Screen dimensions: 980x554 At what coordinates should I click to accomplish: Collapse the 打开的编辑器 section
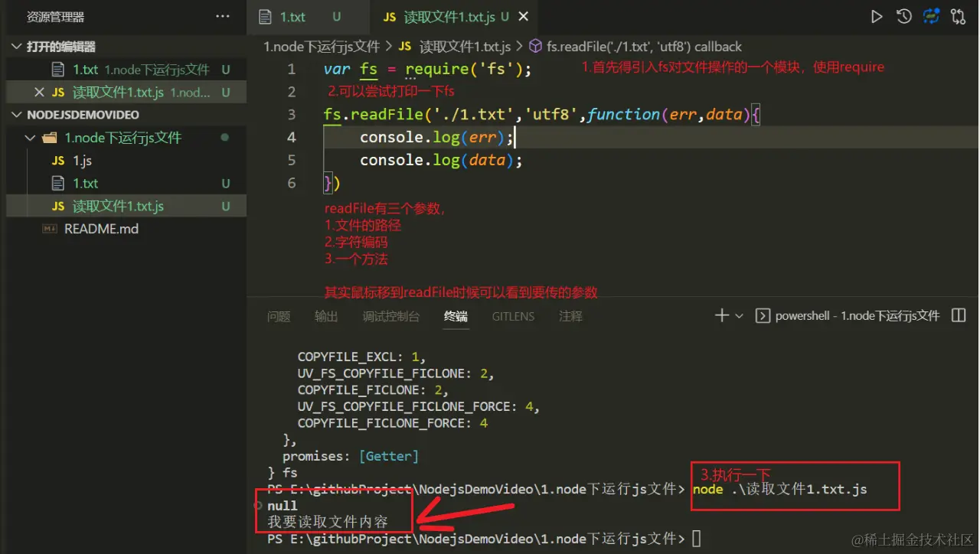click(17, 46)
